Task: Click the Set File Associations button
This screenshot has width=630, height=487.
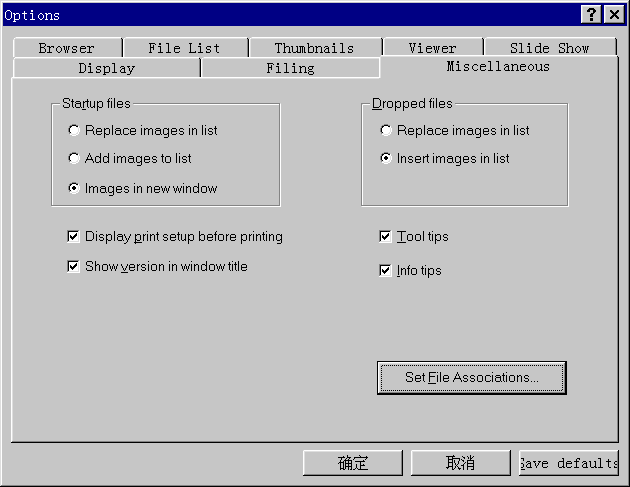Action: [x=471, y=378]
